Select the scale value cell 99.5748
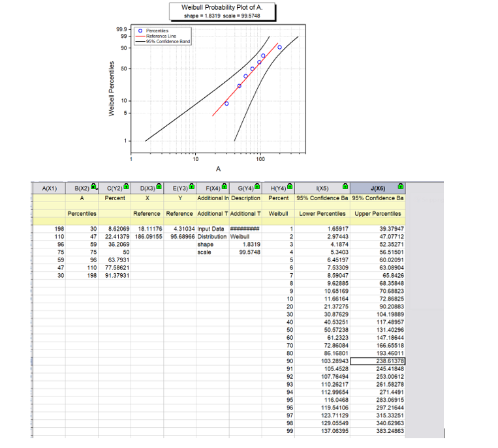The width and height of the screenshot is (498, 448). (x=245, y=252)
